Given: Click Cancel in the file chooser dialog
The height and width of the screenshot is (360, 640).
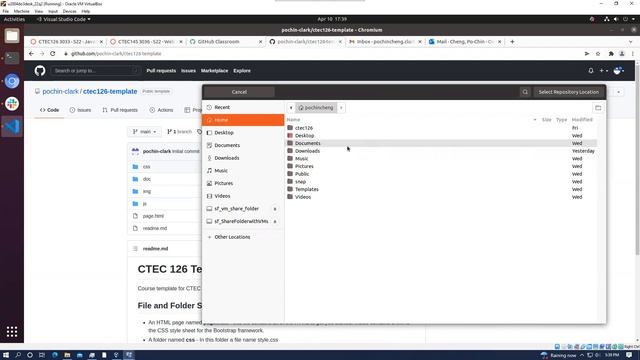Looking at the screenshot, I should (x=239, y=92).
